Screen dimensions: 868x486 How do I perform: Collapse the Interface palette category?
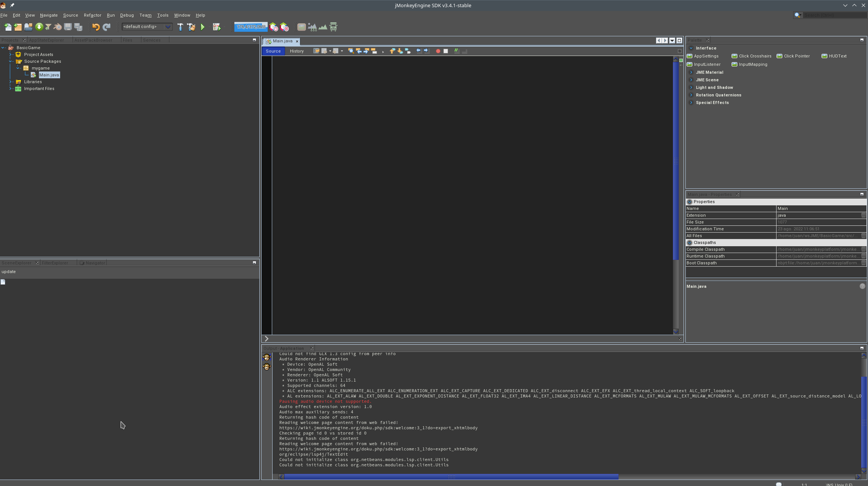click(x=691, y=48)
